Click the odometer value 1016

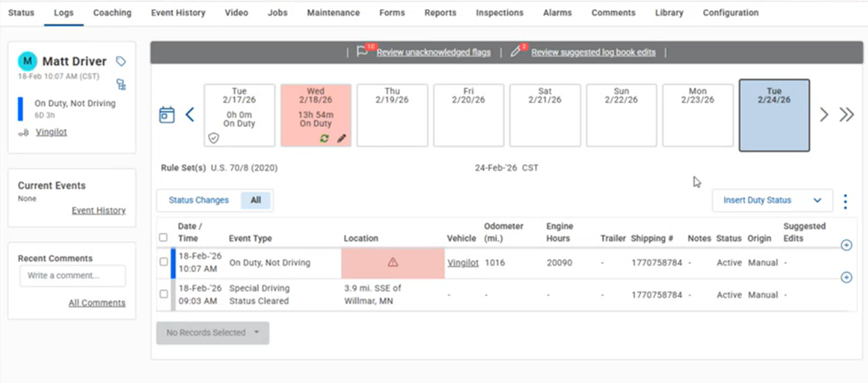494,263
